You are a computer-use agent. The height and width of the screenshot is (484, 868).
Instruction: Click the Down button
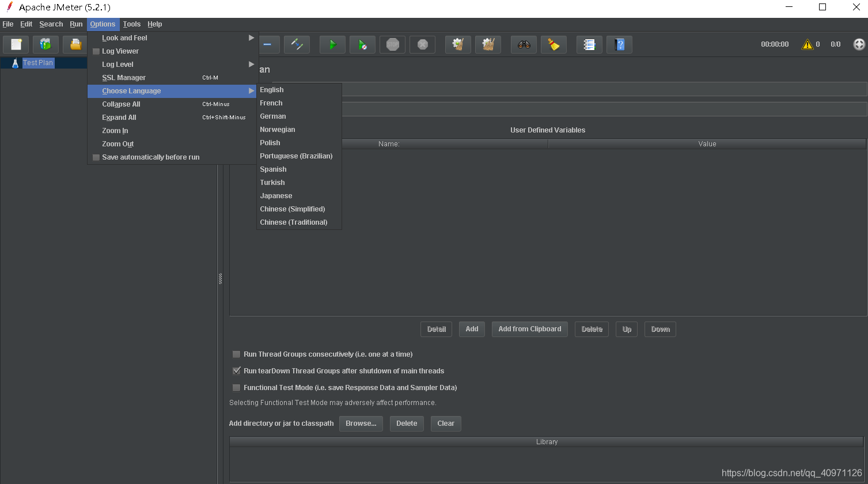[660, 329]
